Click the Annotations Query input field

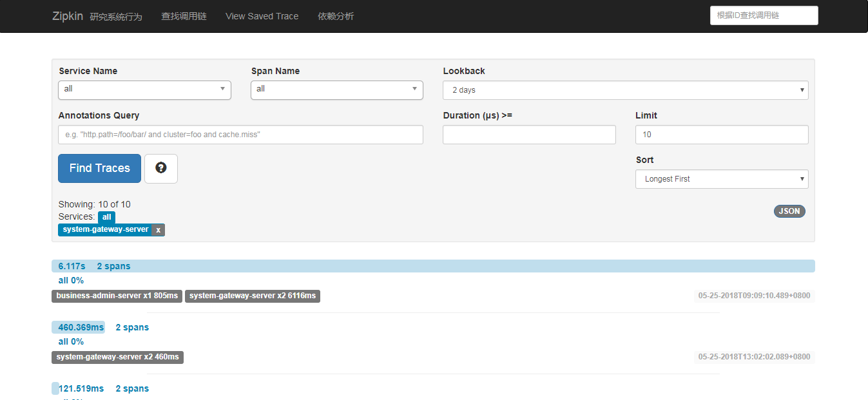tap(240, 135)
